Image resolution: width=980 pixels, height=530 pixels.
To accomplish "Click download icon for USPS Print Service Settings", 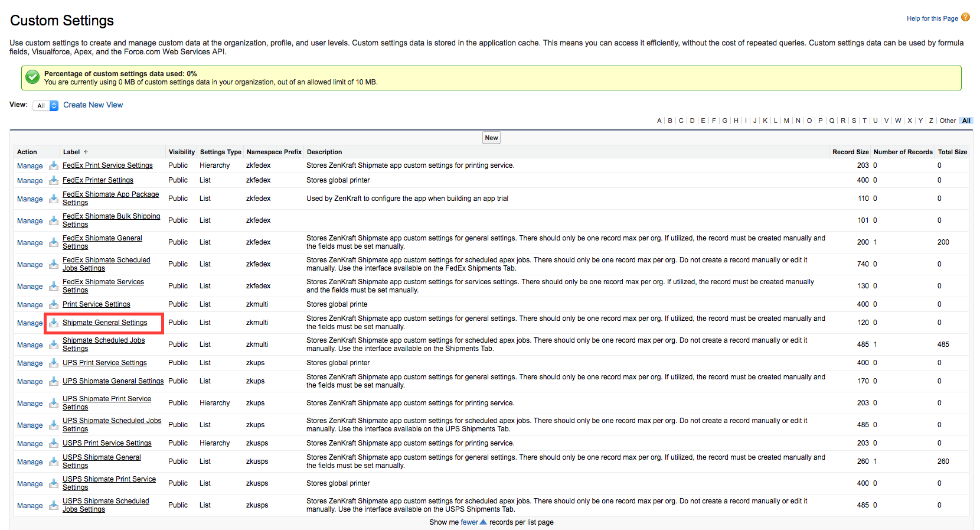I will 53,443.
